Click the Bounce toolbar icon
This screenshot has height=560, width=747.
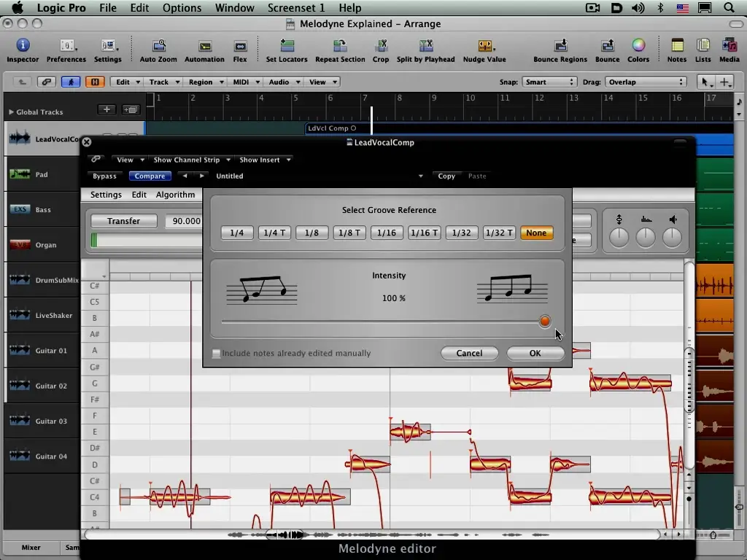pyautogui.click(x=608, y=45)
